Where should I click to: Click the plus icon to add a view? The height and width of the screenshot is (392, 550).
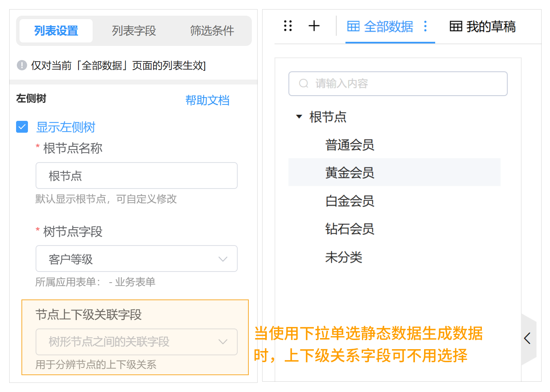[314, 26]
